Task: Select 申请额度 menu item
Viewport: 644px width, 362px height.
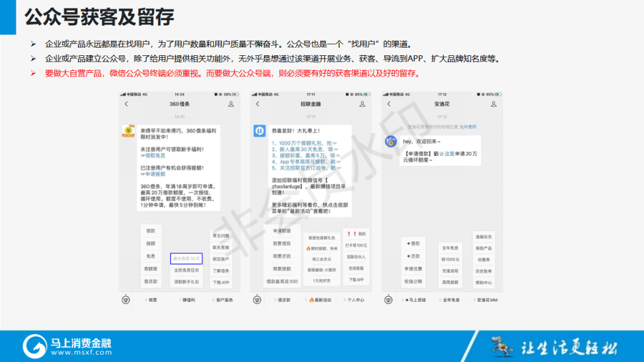Action: [x=282, y=231]
